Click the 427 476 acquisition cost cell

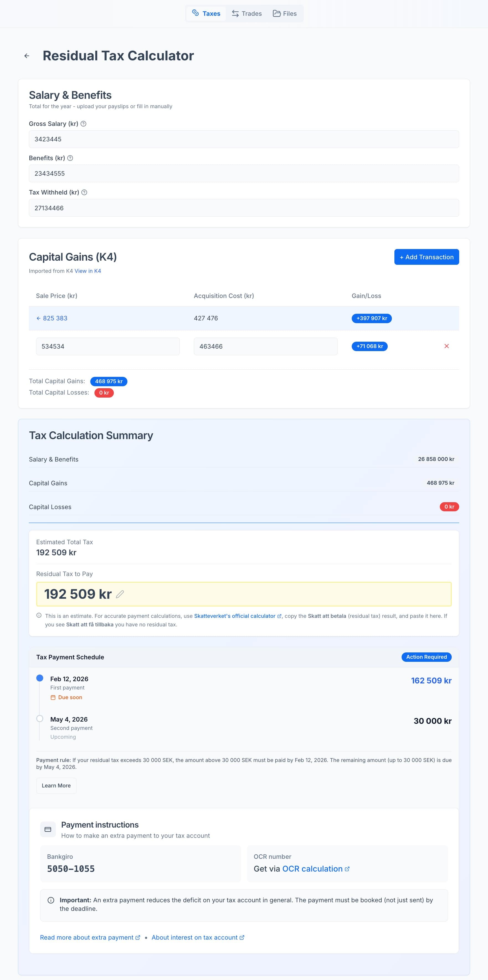[206, 318]
